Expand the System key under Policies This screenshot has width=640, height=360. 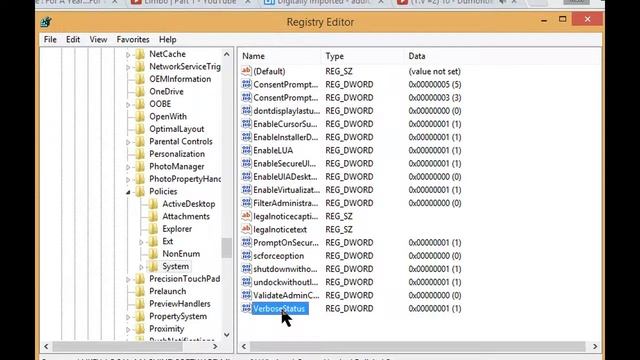tap(141, 267)
